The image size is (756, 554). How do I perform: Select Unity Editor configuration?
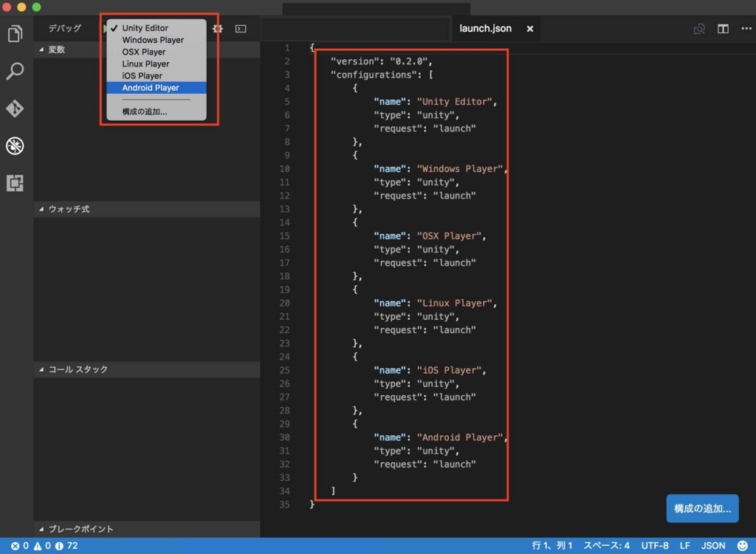coord(157,28)
